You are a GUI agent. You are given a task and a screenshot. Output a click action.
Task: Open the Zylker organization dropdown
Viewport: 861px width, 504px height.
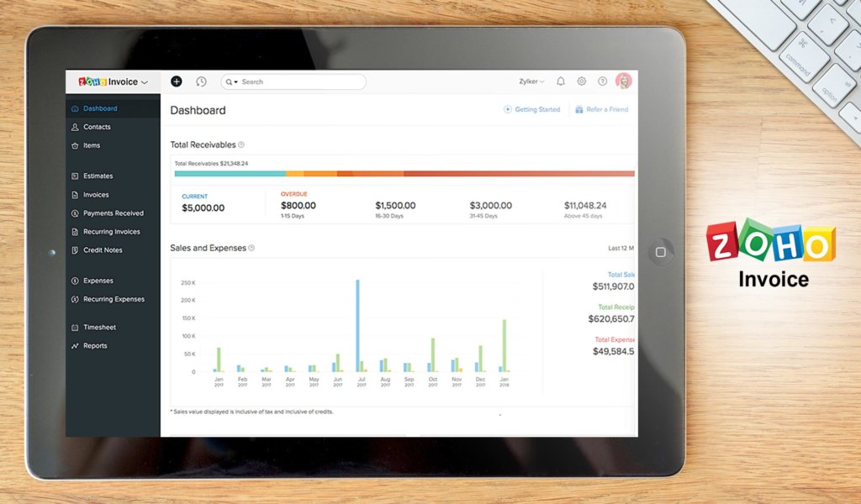point(531,81)
